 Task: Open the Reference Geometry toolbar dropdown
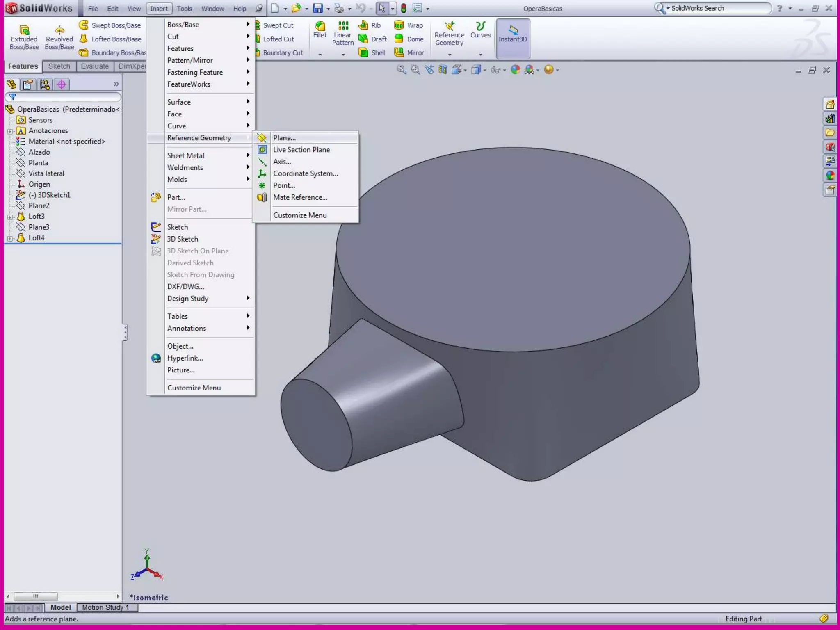(x=450, y=54)
